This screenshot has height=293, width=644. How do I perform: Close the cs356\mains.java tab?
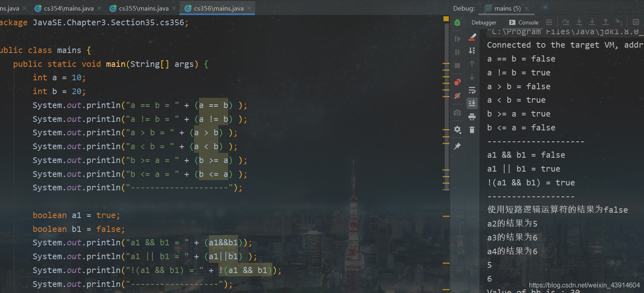tap(249, 8)
